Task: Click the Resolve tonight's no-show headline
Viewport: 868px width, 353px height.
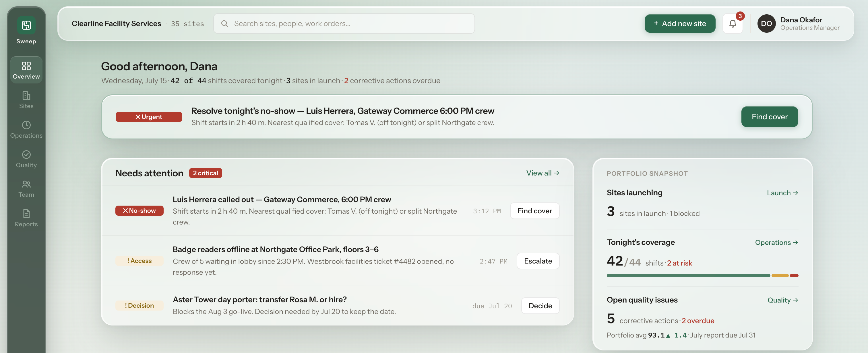Action: 343,111
